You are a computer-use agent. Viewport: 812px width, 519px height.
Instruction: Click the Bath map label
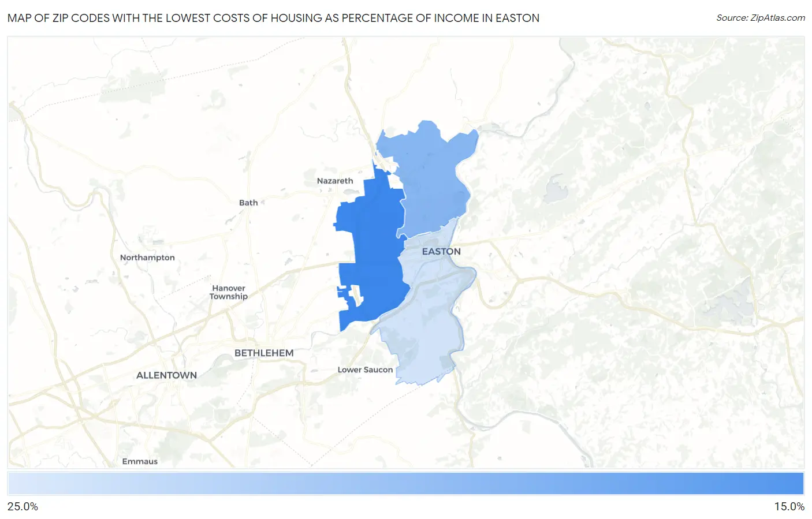(x=248, y=203)
